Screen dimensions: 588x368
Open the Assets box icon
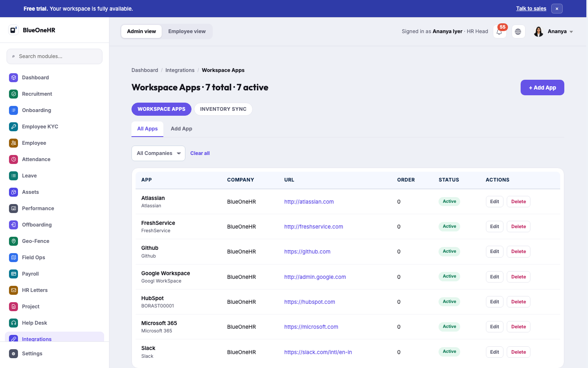pos(13,192)
